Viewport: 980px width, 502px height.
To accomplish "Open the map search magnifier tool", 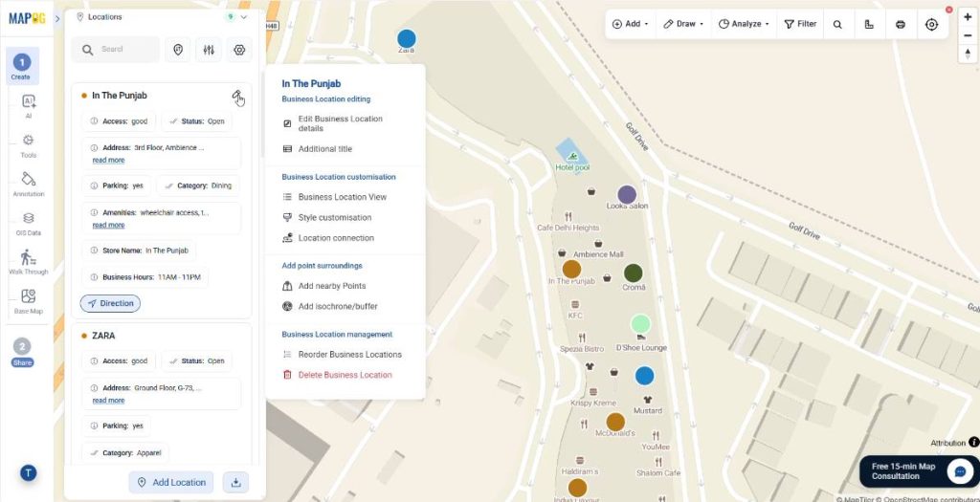I will [837, 24].
